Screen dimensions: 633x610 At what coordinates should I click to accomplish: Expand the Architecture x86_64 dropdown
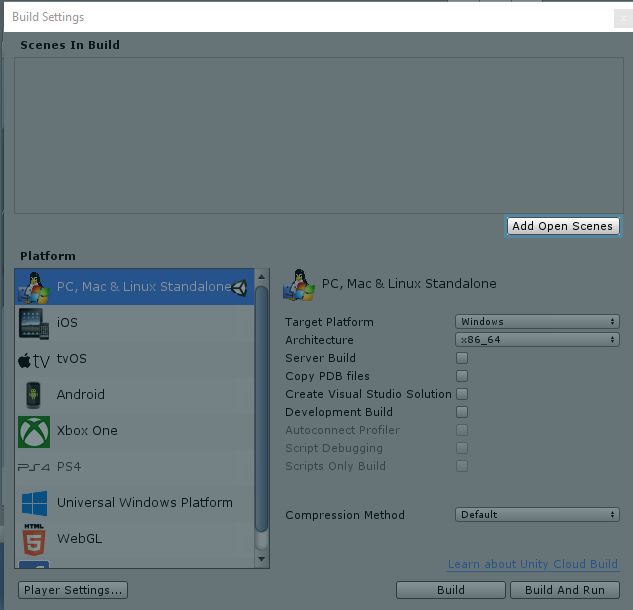[538, 340]
